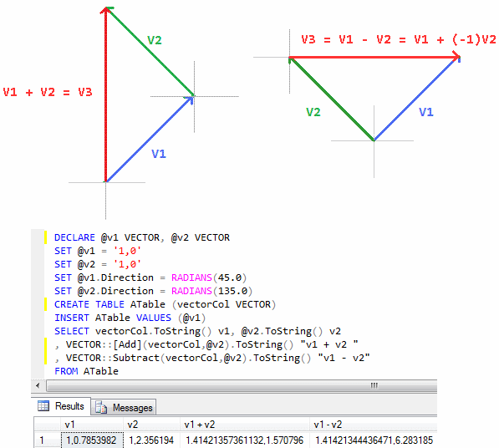Click in the line SET @v2 = '1,0'
This screenshot has width=499, height=448.
98,264
